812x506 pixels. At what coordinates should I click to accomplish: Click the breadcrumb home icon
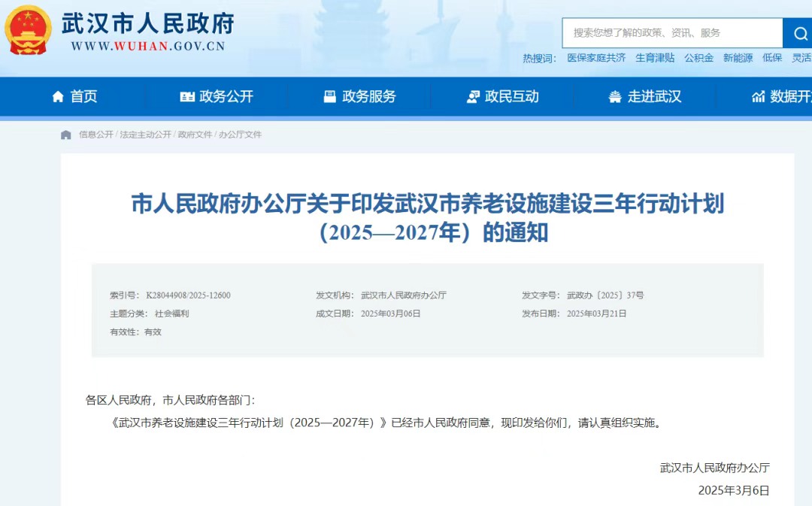tap(65, 135)
